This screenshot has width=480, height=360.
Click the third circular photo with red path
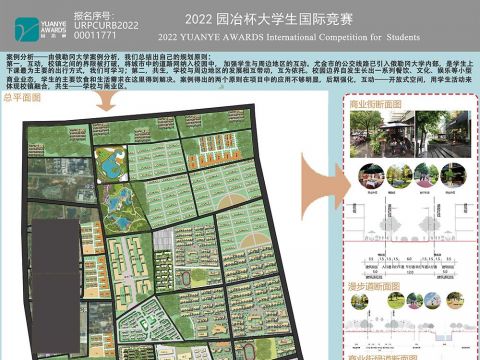426,176
